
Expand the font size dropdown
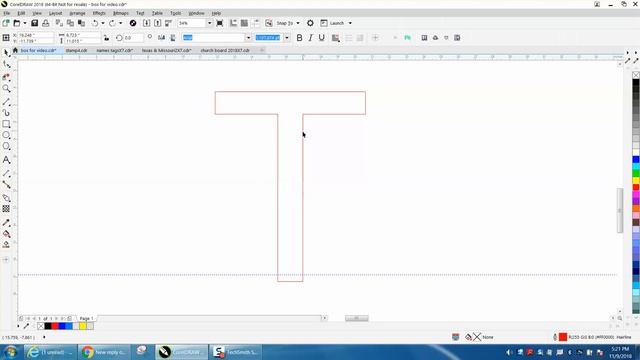click(287, 38)
